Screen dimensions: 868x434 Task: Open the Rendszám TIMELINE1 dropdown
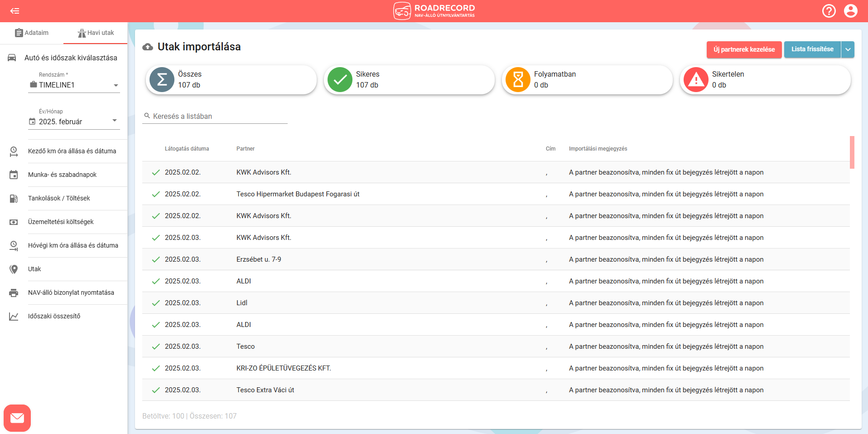pos(74,85)
